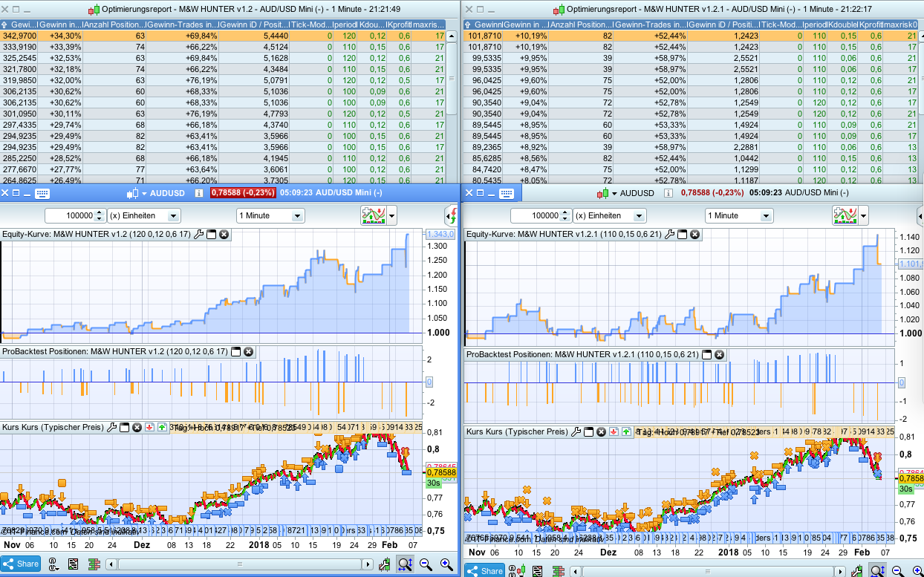Image resolution: width=924 pixels, height=577 pixels.
Task: Click link charts icon in left bottom toolbar
Action: (x=53, y=564)
